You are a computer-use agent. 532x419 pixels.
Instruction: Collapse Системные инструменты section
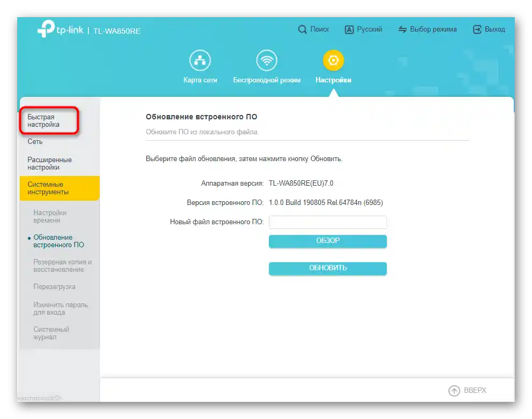click(59, 188)
